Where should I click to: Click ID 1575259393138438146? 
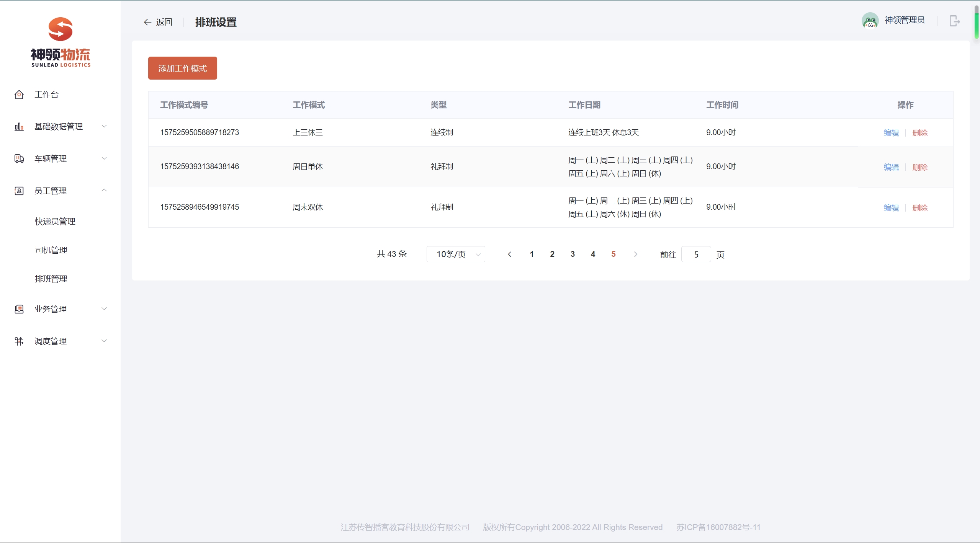pyautogui.click(x=200, y=166)
